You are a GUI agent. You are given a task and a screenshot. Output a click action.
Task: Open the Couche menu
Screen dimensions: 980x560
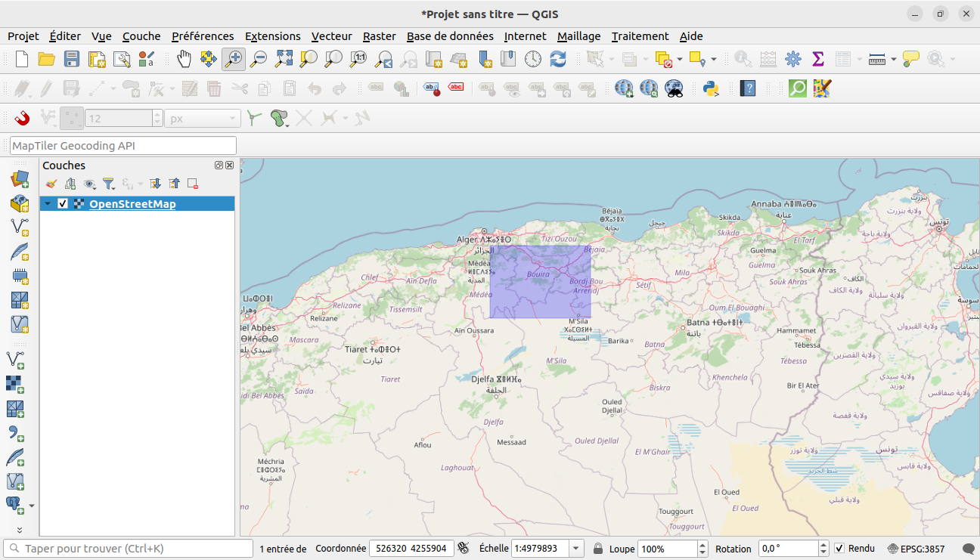click(x=141, y=36)
